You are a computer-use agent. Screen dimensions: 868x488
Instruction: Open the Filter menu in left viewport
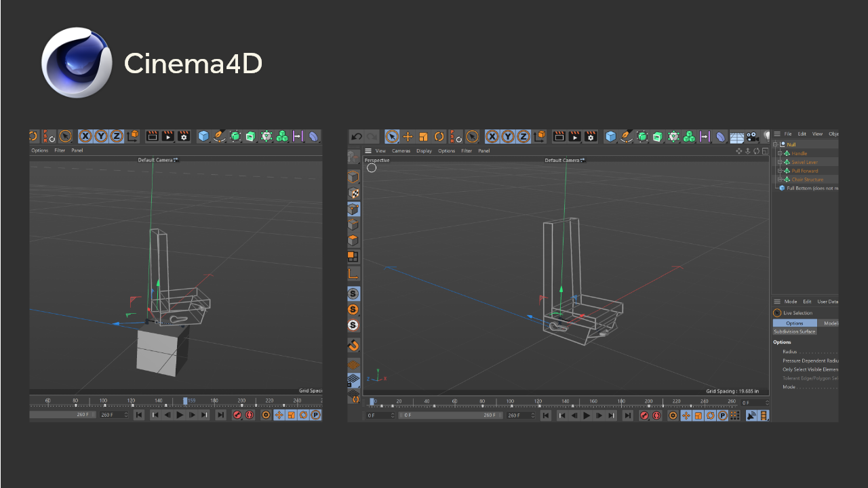click(x=60, y=150)
